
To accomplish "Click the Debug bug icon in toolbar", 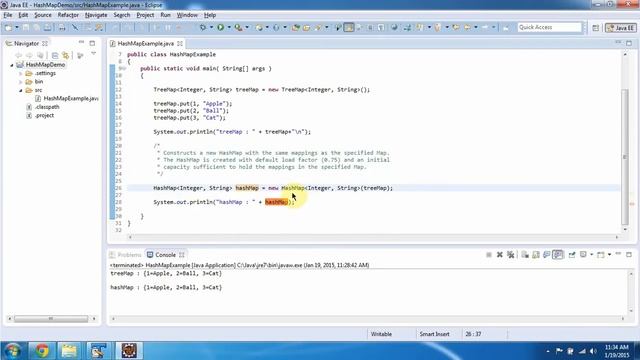I will [x=203, y=27].
